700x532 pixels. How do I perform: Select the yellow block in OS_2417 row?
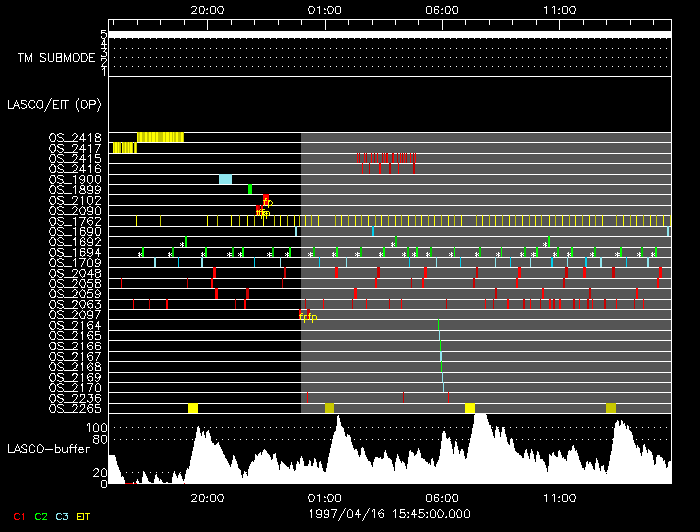[124, 148]
